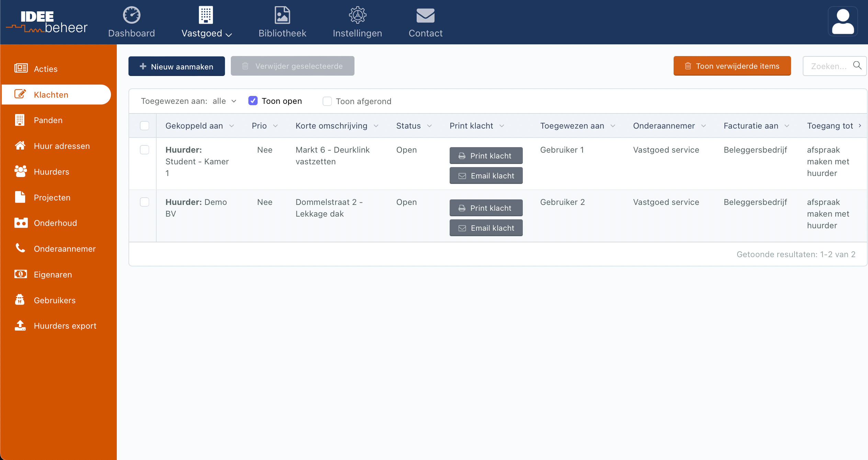
Task: Click the Contact envelope icon
Action: point(425,15)
